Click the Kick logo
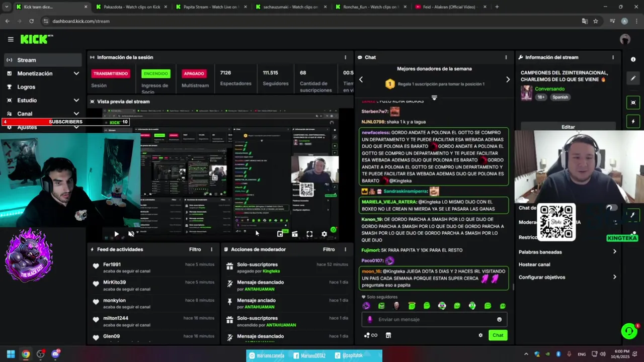Screen dimensions: 644x362 click(37, 39)
